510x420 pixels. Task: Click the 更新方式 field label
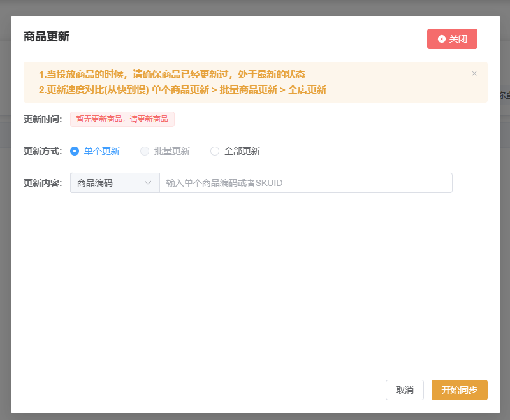click(43, 151)
